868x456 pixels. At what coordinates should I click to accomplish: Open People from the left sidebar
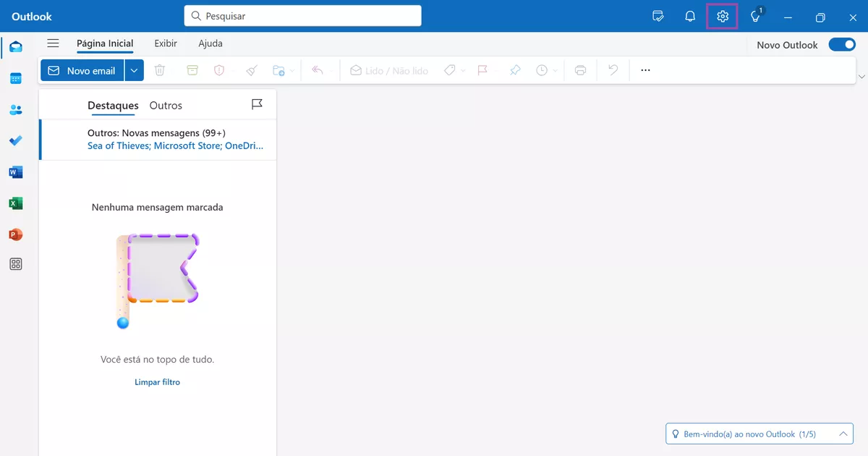(16, 109)
